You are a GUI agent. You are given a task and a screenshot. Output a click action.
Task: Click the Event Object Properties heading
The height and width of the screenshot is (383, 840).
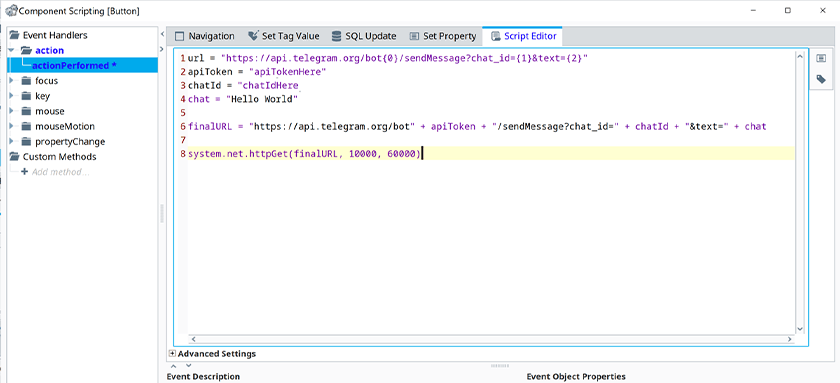point(576,377)
